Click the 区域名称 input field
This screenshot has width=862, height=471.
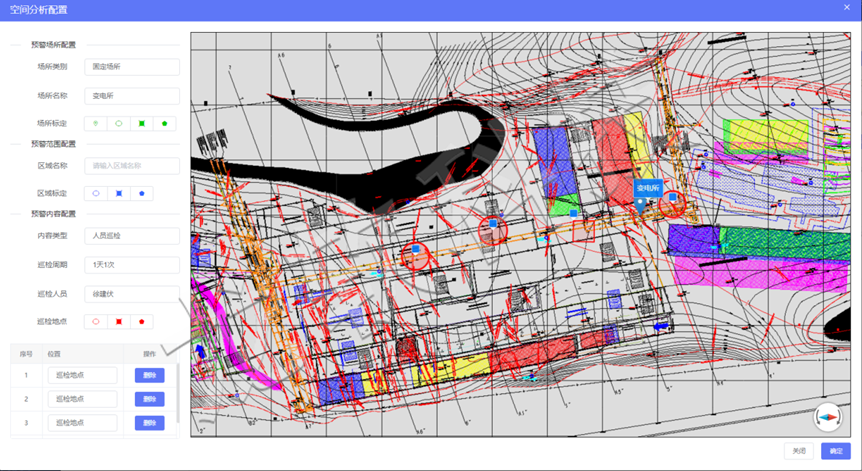pos(132,165)
